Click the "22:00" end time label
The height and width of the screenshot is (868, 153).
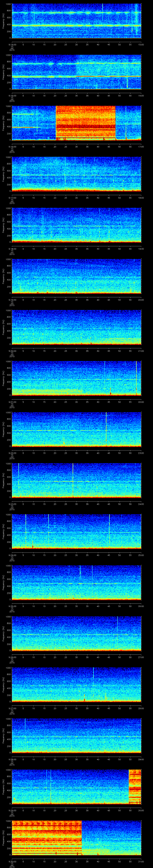click(x=141, y=402)
